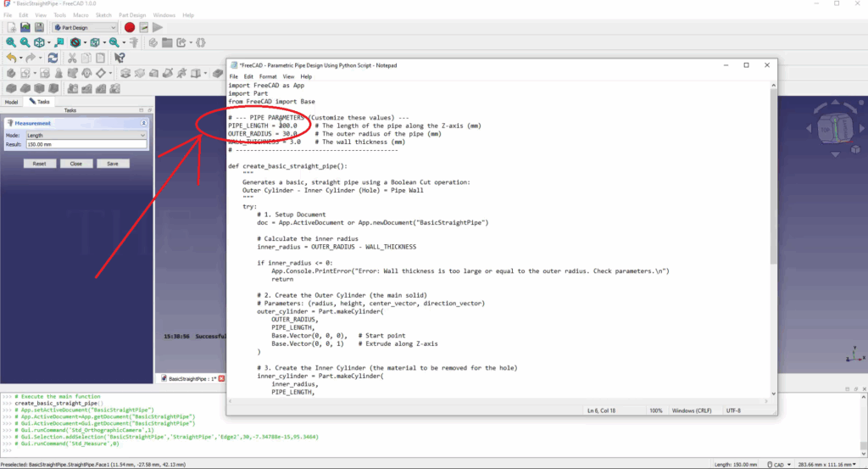
Task: Open the Macros dialog icon
Action: [144, 28]
